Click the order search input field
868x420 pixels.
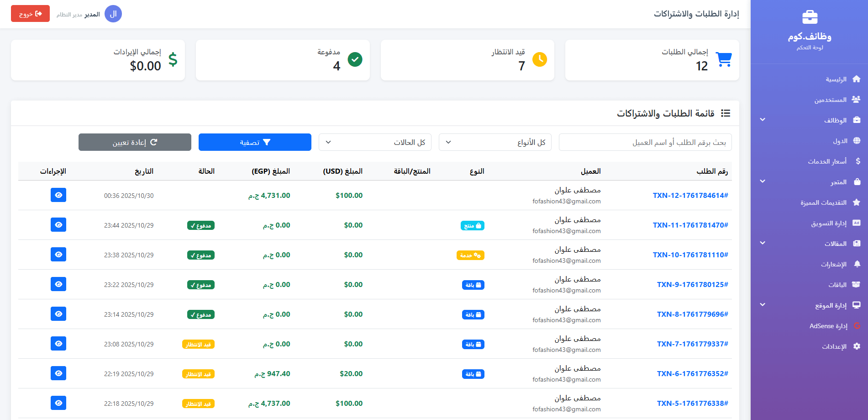pos(645,142)
